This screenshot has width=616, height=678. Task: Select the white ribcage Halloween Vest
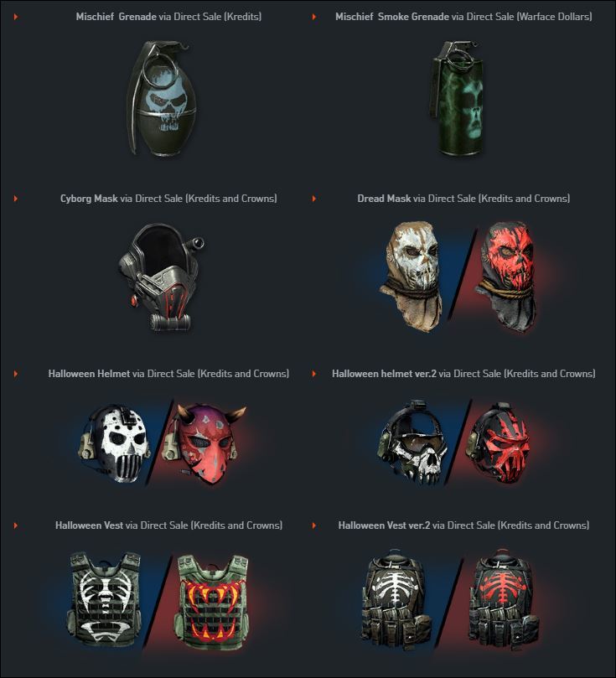tap(105, 600)
